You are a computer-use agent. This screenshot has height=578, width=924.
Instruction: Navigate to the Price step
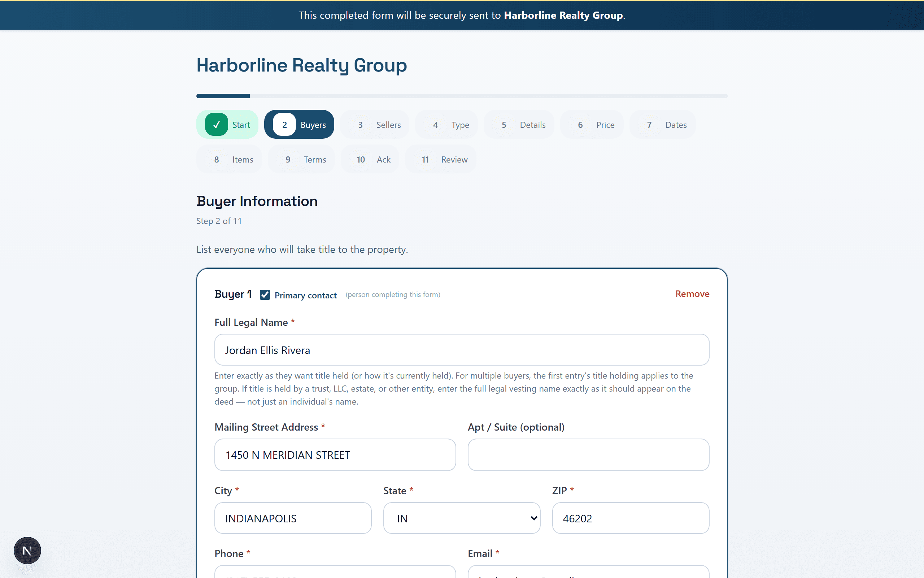point(592,125)
